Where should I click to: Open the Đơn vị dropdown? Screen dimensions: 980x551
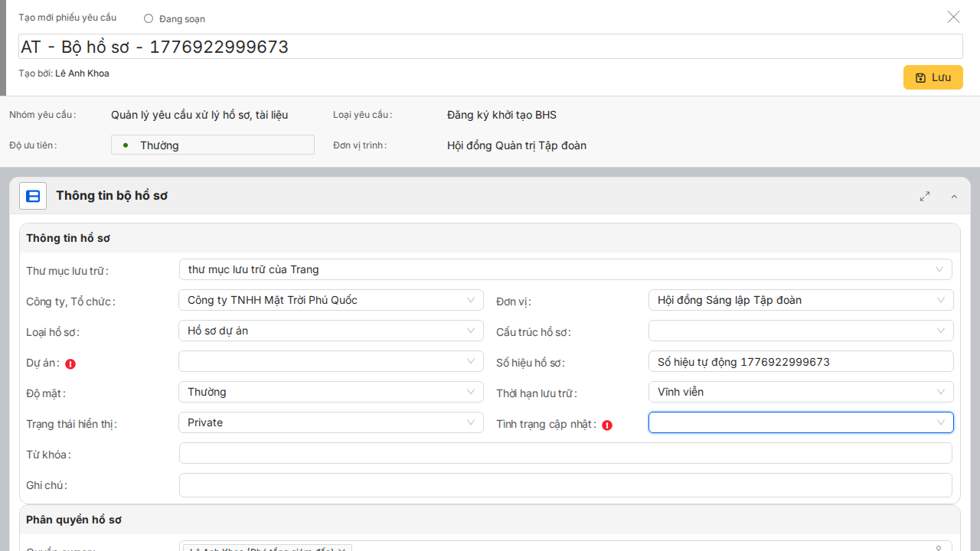tap(800, 300)
